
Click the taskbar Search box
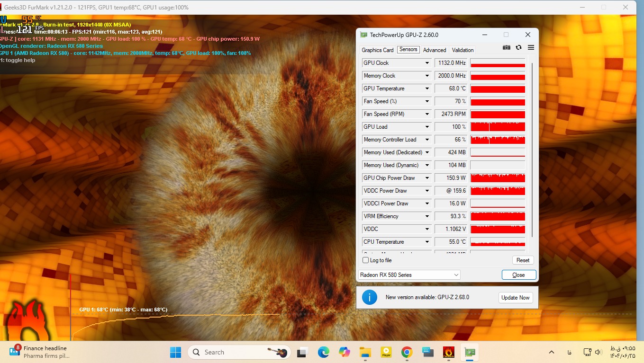click(240, 352)
